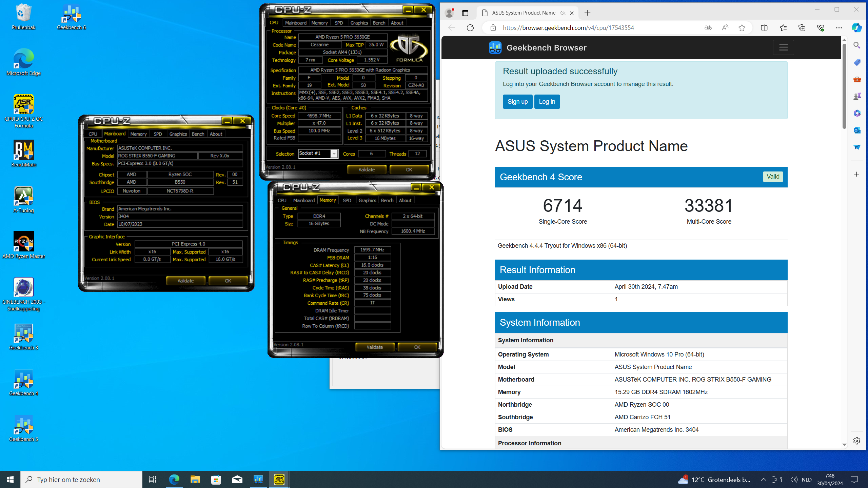Click Sign up button on Geekbench
This screenshot has height=488, width=868.
tap(517, 102)
